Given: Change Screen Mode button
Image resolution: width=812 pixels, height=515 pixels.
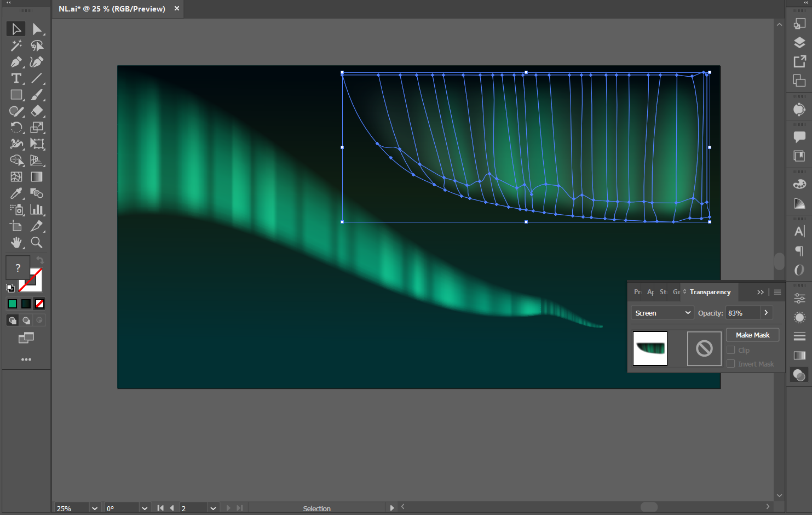Looking at the screenshot, I should pyautogui.click(x=26, y=338).
